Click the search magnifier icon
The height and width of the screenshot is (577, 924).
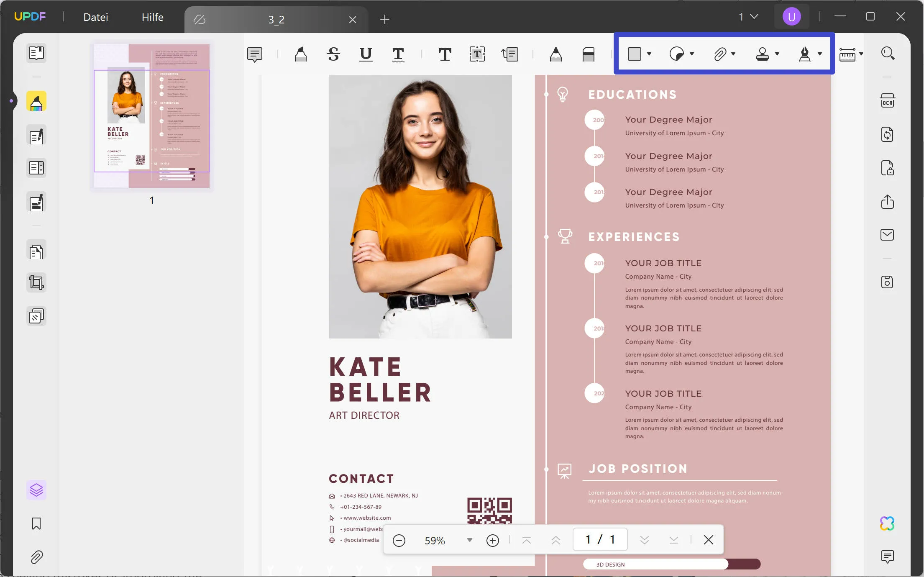(x=887, y=54)
